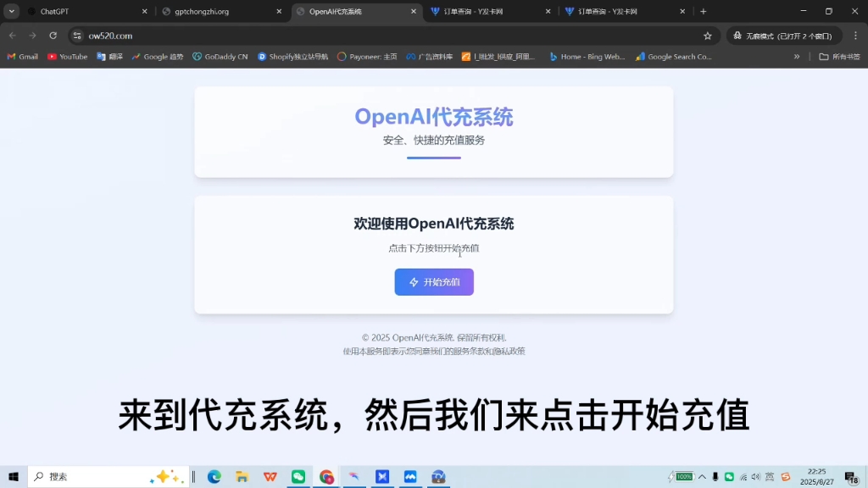The height and width of the screenshot is (488, 868).
Task: Open the YouTube bookmark
Action: 68,57
